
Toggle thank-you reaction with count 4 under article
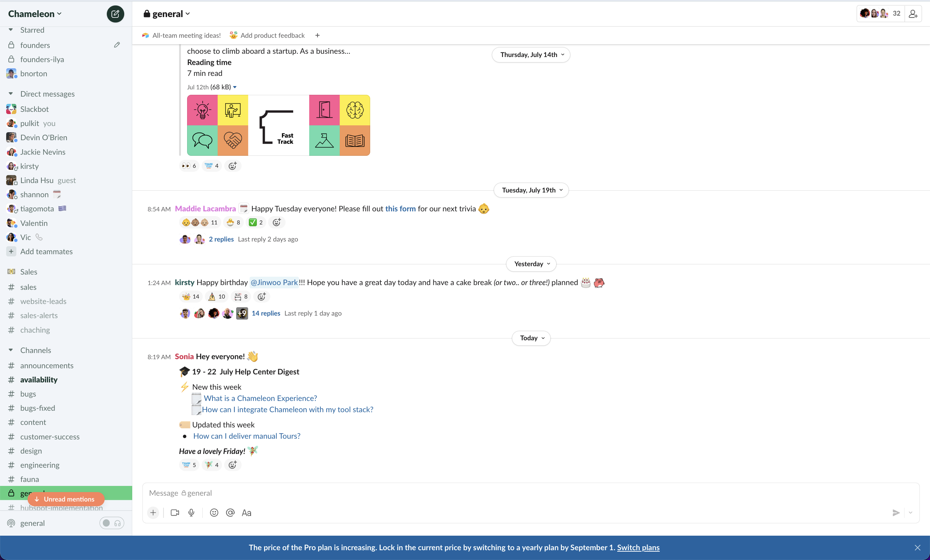tap(211, 166)
